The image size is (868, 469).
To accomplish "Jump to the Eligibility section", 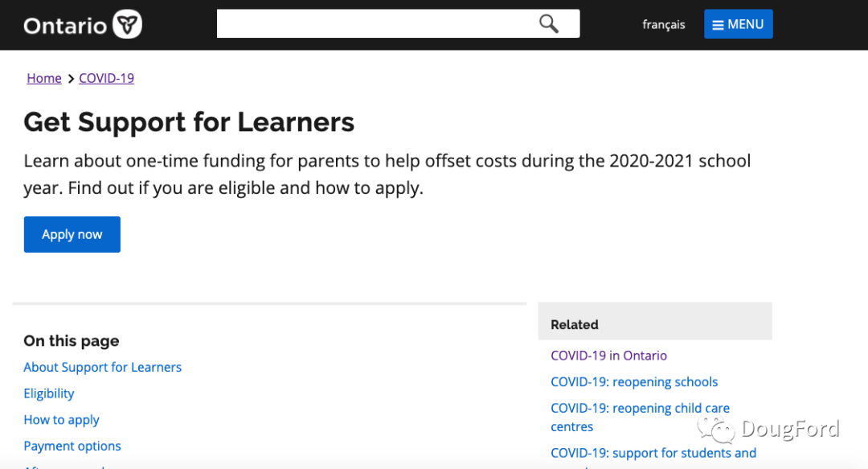I will [x=49, y=393].
